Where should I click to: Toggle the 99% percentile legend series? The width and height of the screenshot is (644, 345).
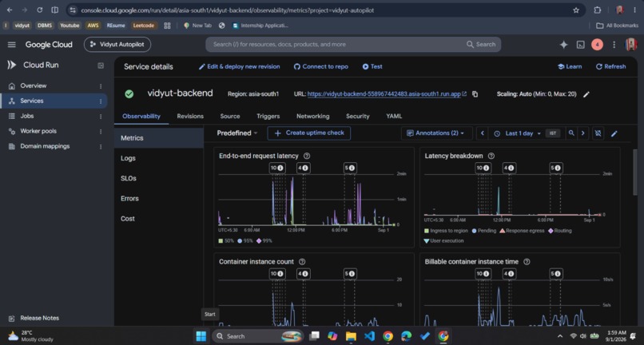pos(264,240)
